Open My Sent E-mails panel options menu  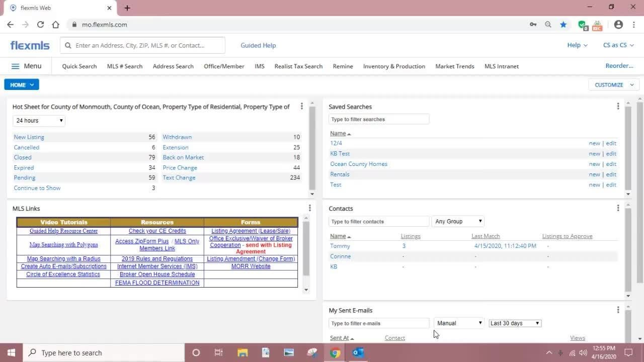tap(618, 310)
